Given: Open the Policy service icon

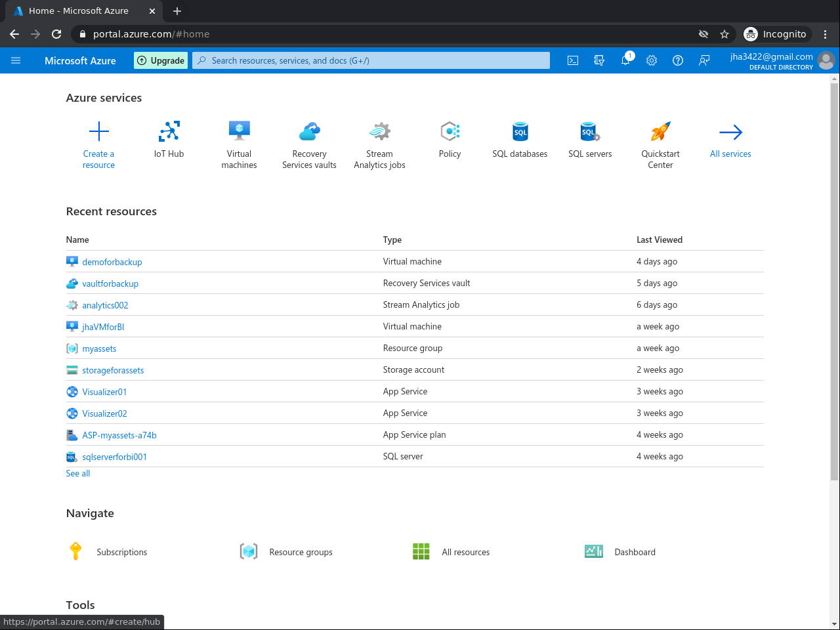Looking at the screenshot, I should (450, 131).
